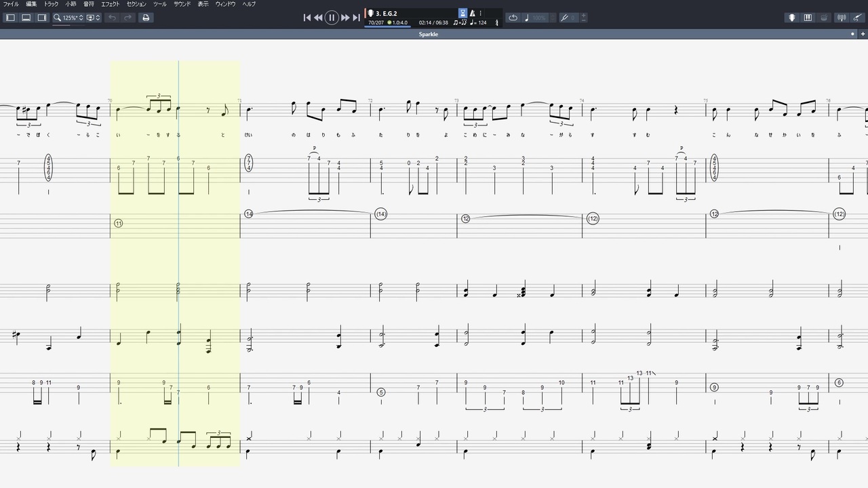Screen dimensions: 868x488
Task: Click the circled 5 tab note in bass track
Action: [x=381, y=392]
